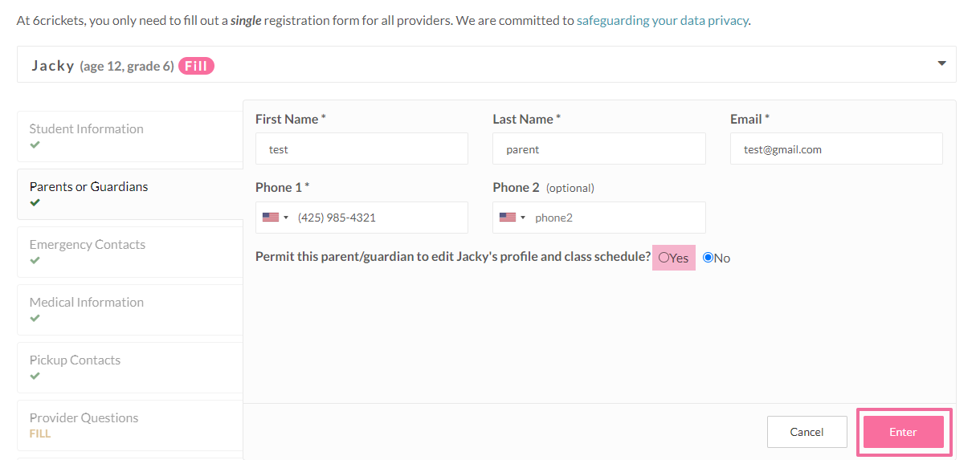Click the Emergency Contacts checkmark icon
The height and width of the screenshot is (460, 980).
coord(35,261)
